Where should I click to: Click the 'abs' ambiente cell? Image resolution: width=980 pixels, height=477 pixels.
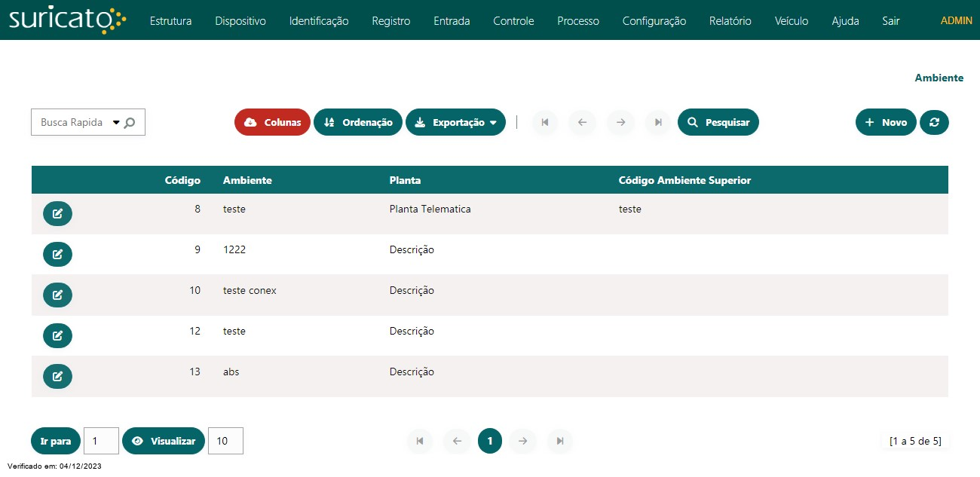coord(231,372)
